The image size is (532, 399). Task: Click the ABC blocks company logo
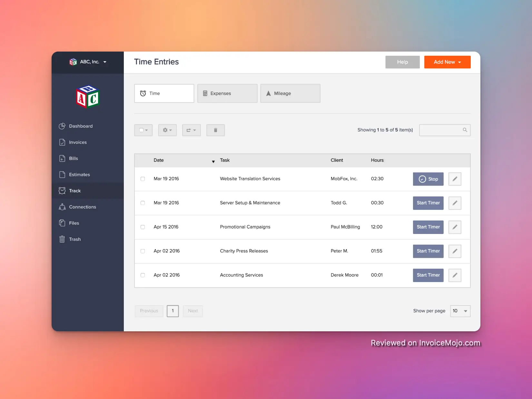tap(88, 97)
